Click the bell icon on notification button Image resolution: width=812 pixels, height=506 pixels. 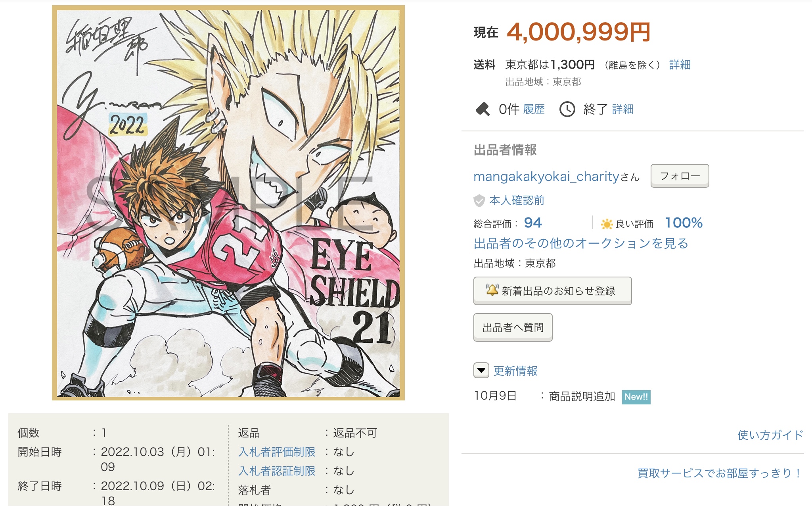tap(492, 290)
